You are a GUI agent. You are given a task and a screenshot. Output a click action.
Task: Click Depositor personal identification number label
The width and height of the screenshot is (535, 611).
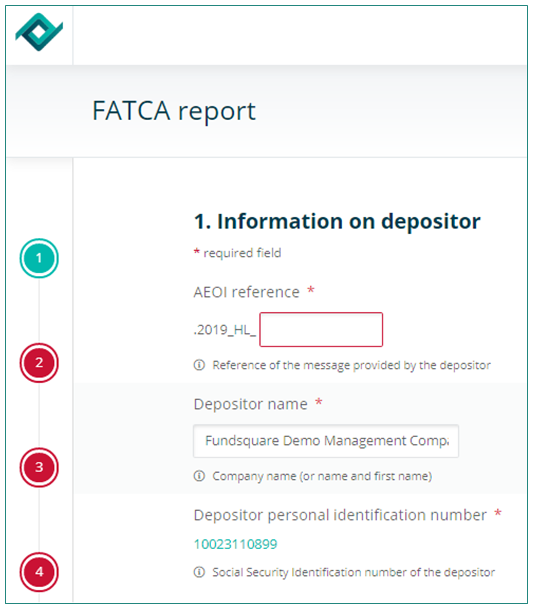pos(340,515)
